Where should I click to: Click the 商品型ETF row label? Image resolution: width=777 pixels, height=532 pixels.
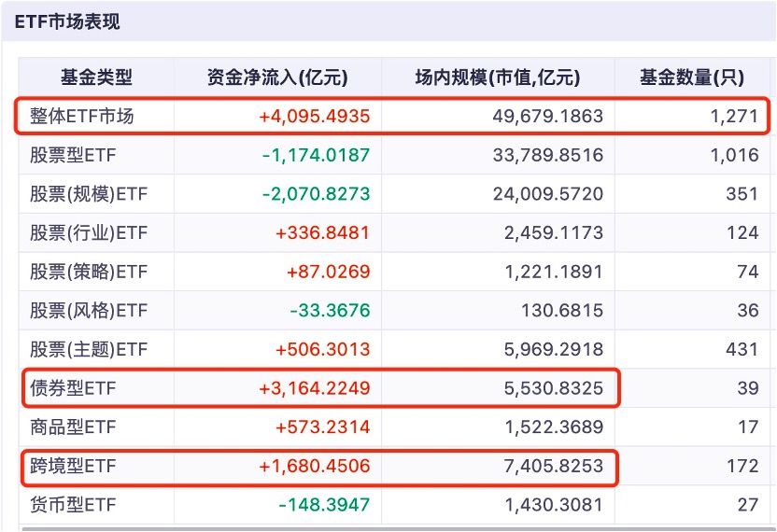pyautogui.click(x=74, y=427)
